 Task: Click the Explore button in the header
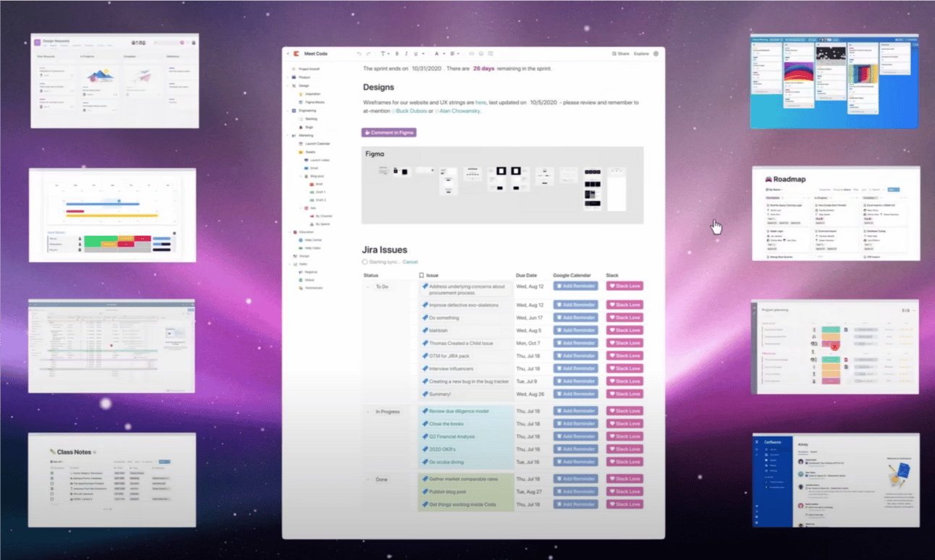[x=641, y=54]
